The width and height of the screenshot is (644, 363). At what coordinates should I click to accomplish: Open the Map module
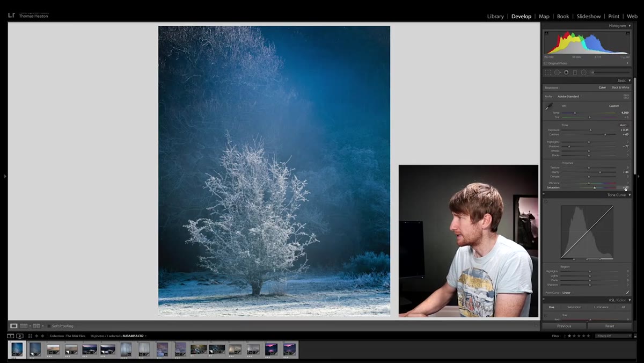point(544,16)
